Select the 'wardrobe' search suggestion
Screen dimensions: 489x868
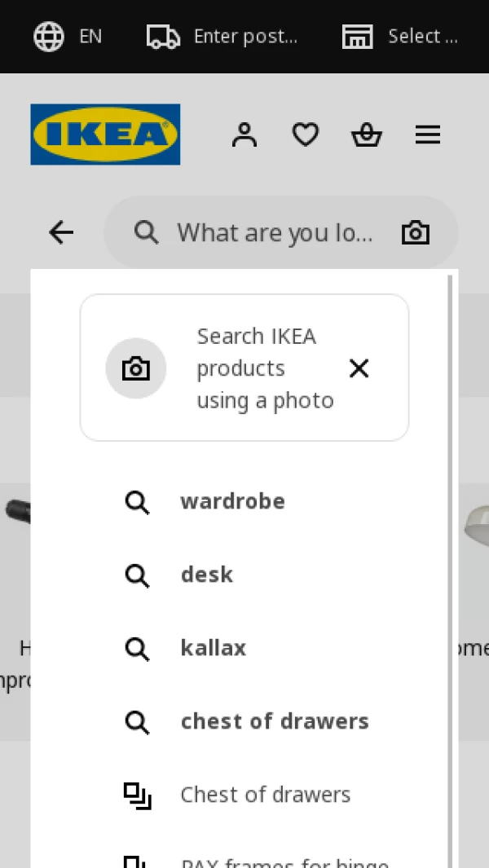[x=233, y=501]
